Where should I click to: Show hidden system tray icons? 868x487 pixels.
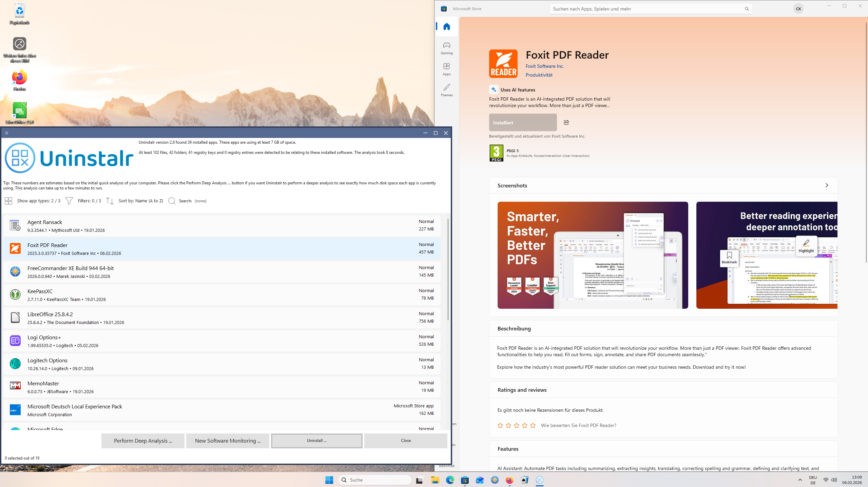pyautogui.click(x=800, y=480)
